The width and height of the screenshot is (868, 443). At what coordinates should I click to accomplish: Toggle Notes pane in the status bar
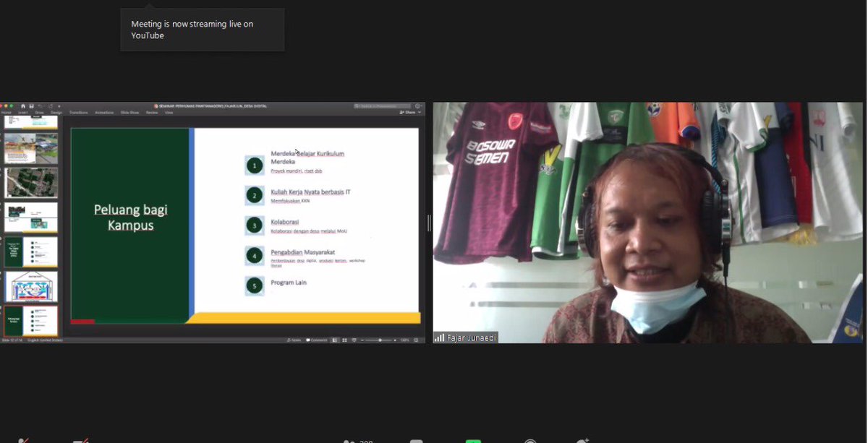294,340
